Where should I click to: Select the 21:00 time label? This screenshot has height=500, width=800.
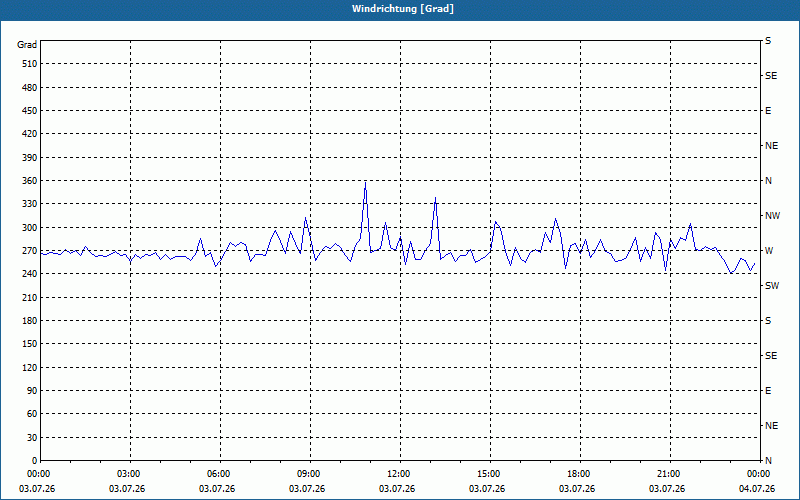click(668, 474)
